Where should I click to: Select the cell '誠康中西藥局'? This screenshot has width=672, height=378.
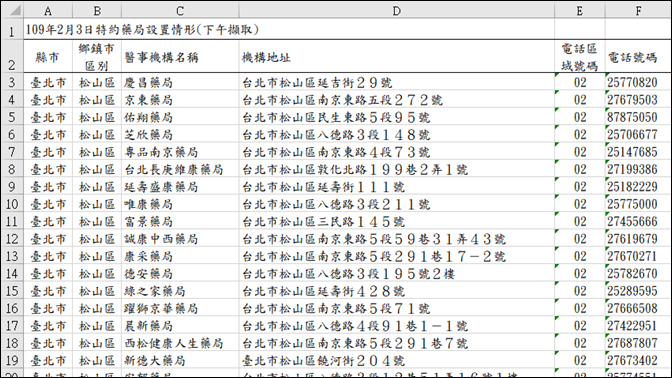pyautogui.click(x=180, y=239)
